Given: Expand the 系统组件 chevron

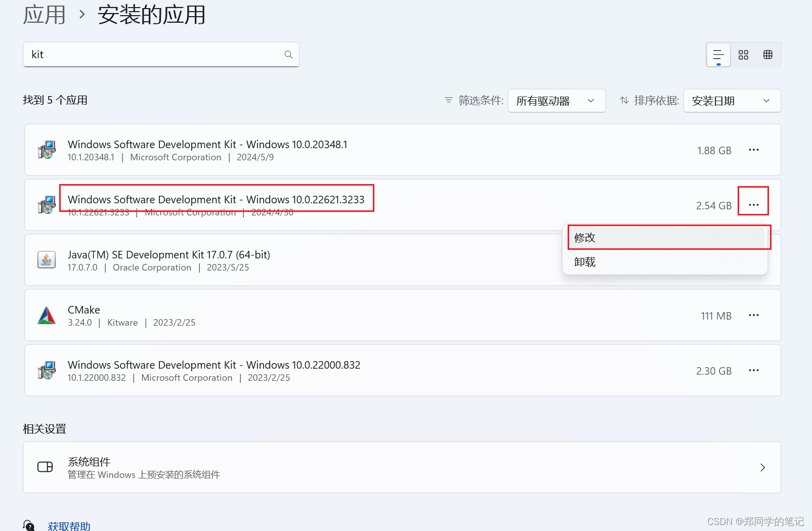Looking at the screenshot, I should tap(762, 467).
